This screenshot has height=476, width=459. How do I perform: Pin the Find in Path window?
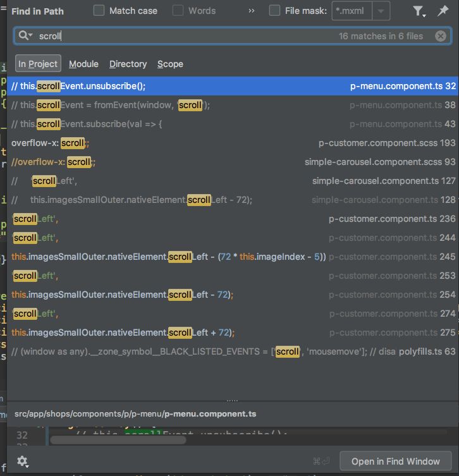coord(443,11)
